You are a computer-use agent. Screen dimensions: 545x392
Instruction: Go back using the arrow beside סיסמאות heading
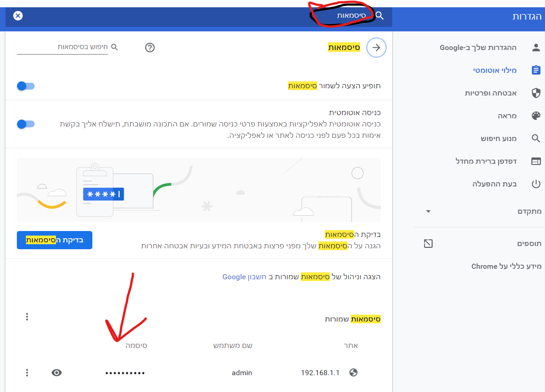[x=376, y=48]
